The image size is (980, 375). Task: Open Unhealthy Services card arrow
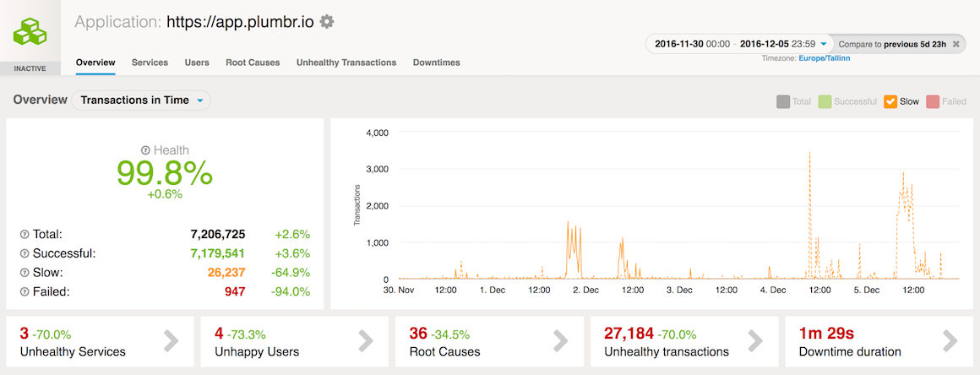[171, 340]
